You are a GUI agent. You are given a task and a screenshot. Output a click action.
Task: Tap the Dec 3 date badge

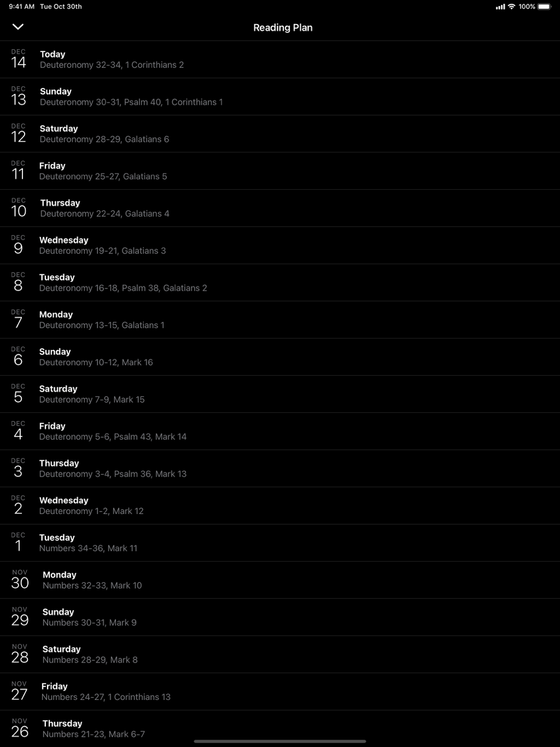pos(18,468)
